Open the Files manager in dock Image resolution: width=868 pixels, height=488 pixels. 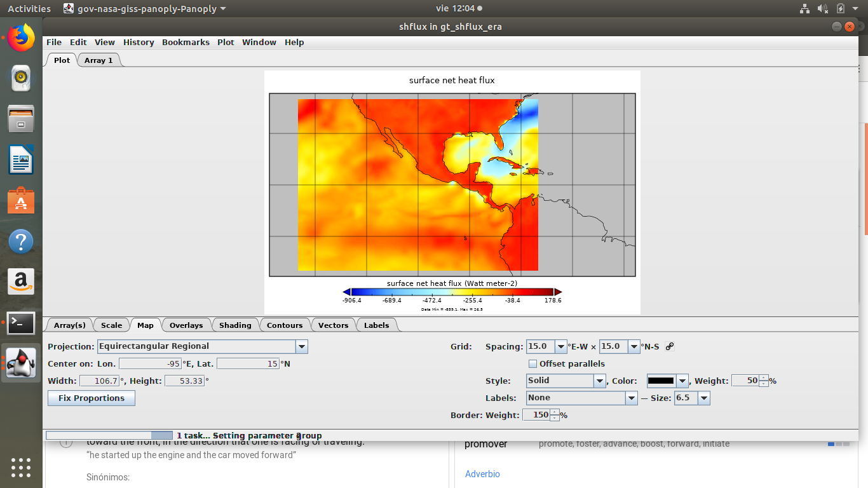tap(21, 119)
